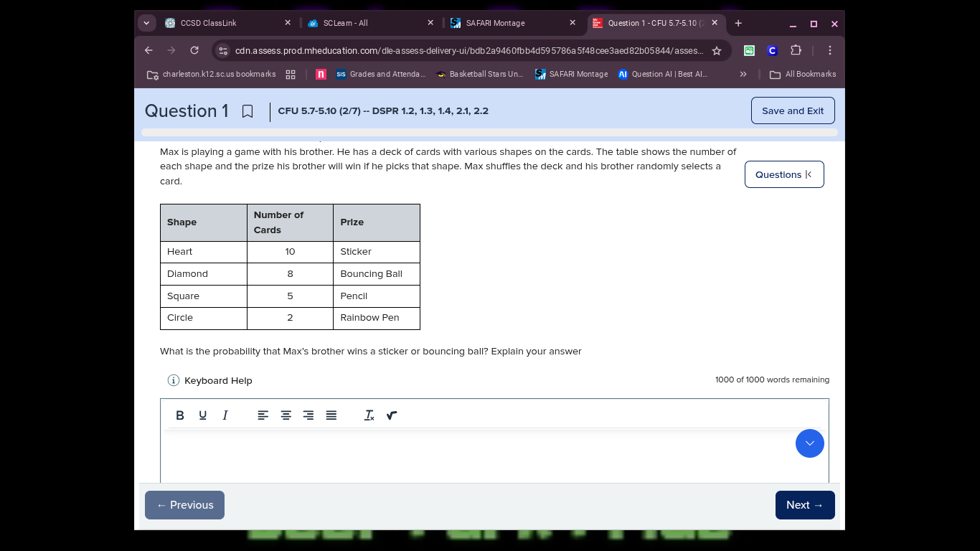The height and width of the screenshot is (551, 980).
Task: Toggle bold formatting in the answer editor
Action: click(180, 415)
